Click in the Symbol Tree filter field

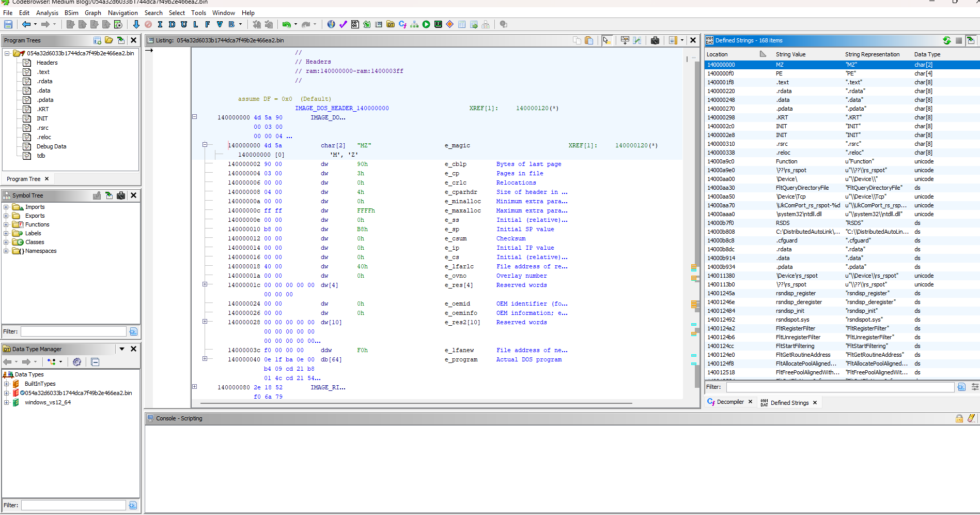pyautogui.click(x=73, y=331)
